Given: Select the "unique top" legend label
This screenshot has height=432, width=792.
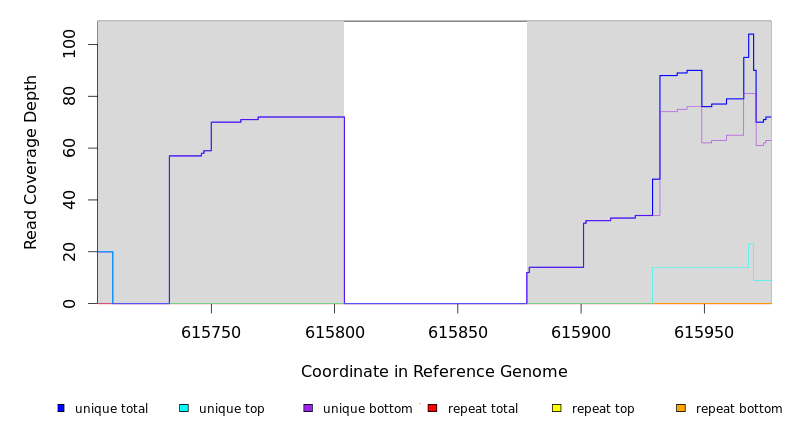Looking at the screenshot, I should tap(231, 409).
